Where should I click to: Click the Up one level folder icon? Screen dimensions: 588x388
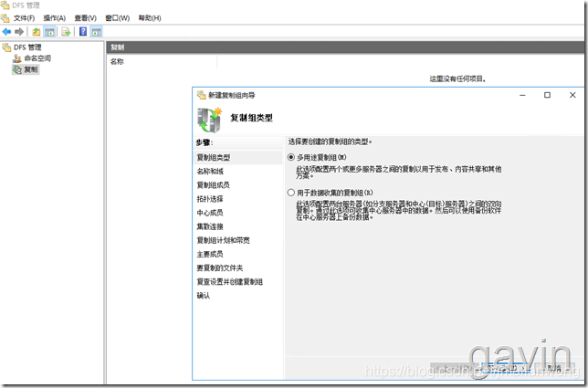[x=37, y=32]
